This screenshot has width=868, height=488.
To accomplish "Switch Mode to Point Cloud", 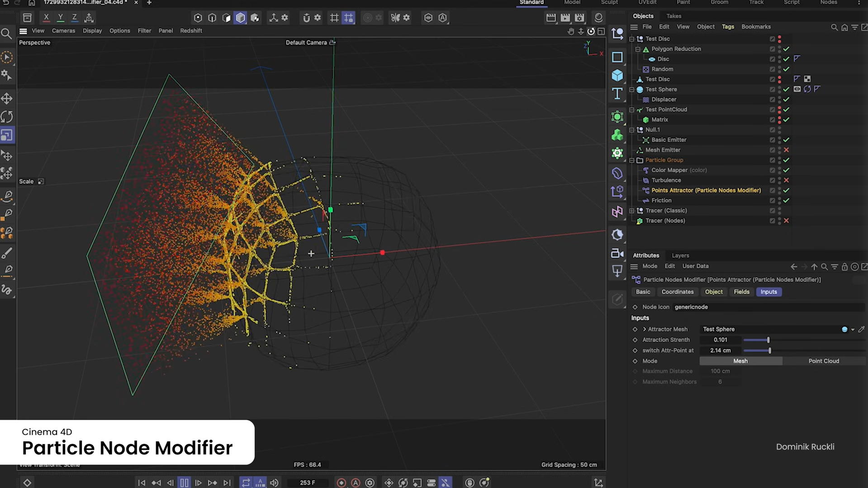I will click(823, 361).
